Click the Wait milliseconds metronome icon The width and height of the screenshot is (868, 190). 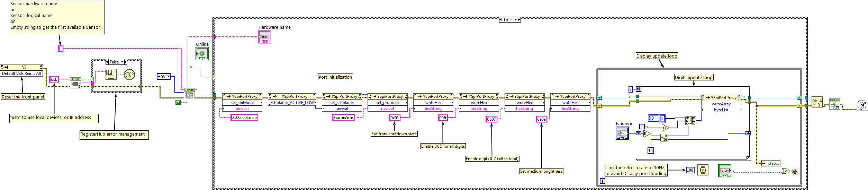pyautogui.click(x=703, y=170)
